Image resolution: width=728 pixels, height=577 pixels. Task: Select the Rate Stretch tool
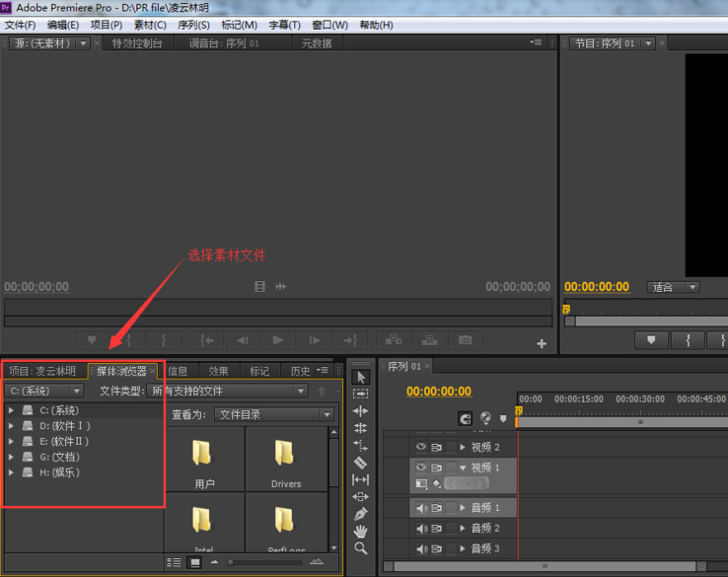361,446
